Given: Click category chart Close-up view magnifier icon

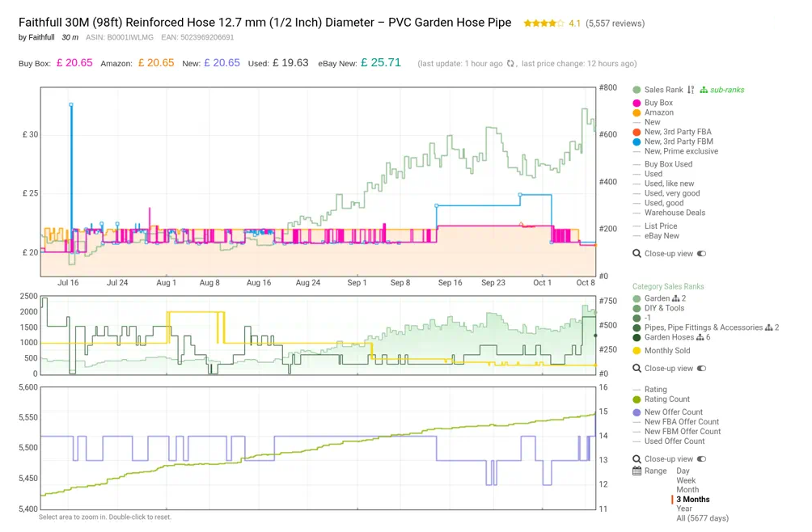Looking at the screenshot, I should 636,369.
